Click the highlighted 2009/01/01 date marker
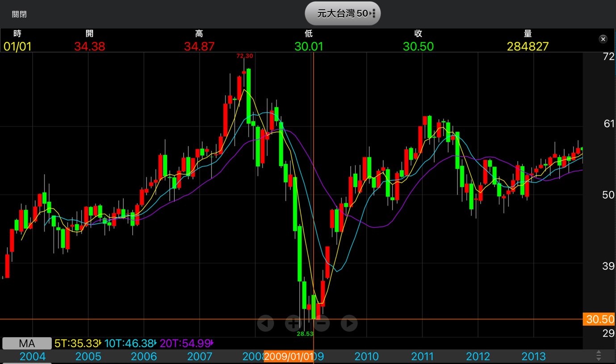This screenshot has height=364, width=616. pyautogui.click(x=289, y=356)
